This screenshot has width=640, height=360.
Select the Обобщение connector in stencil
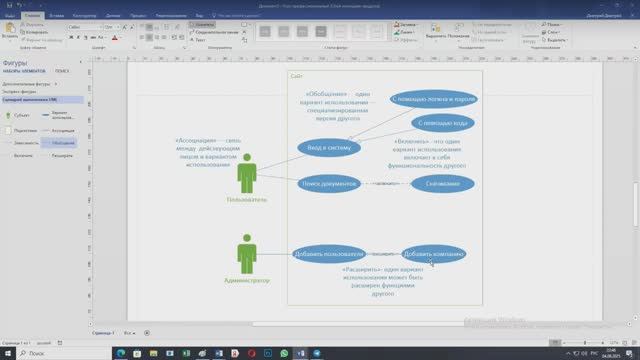coord(60,143)
